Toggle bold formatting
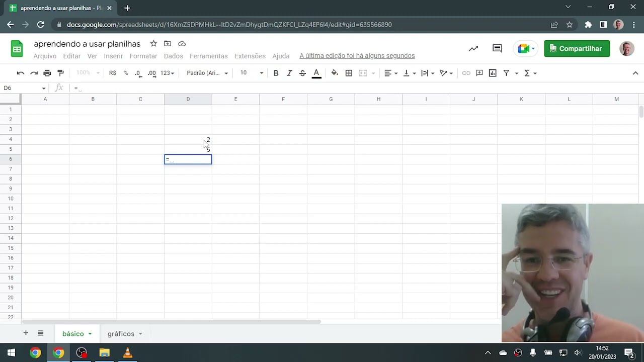 [x=276, y=73]
